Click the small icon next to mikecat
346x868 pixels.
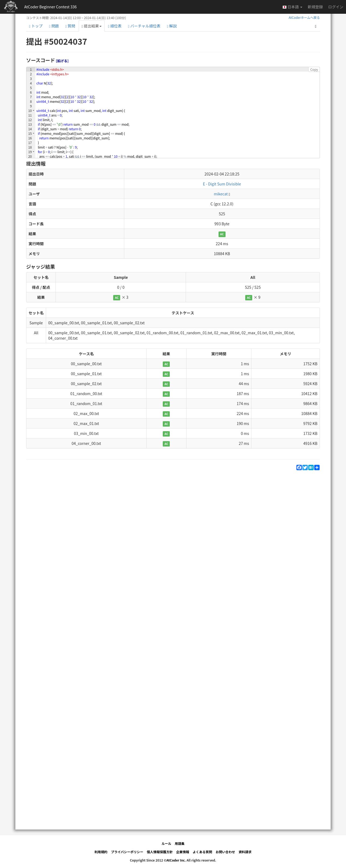coord(229,194)
